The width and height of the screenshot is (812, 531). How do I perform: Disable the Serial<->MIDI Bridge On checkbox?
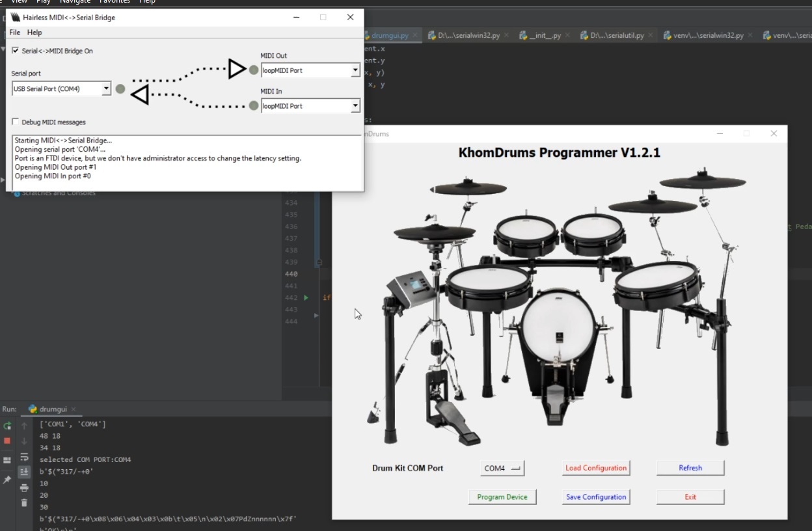pos(16,51)
